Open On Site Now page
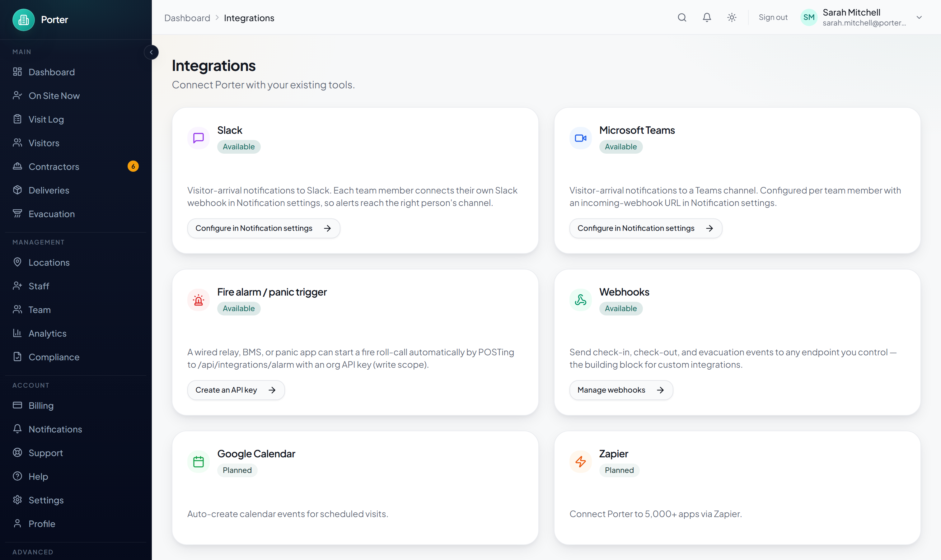 (x=76, y=96)
